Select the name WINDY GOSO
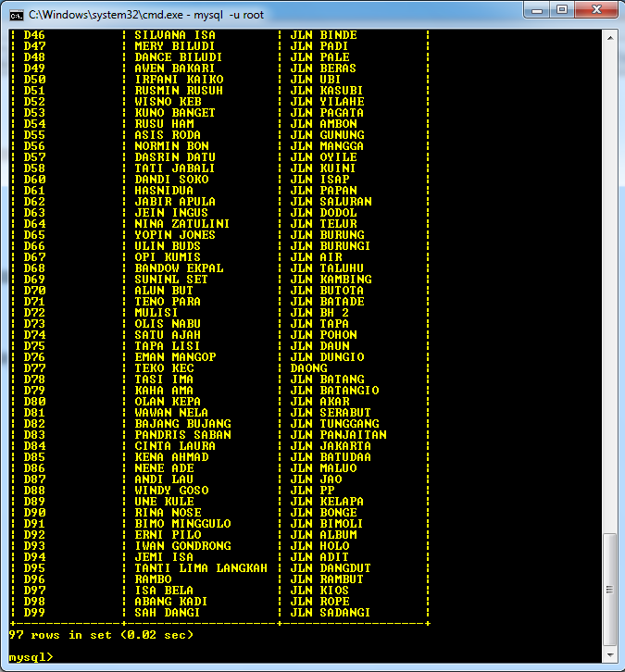The image size is (625, 672). (x=171, y=492)
